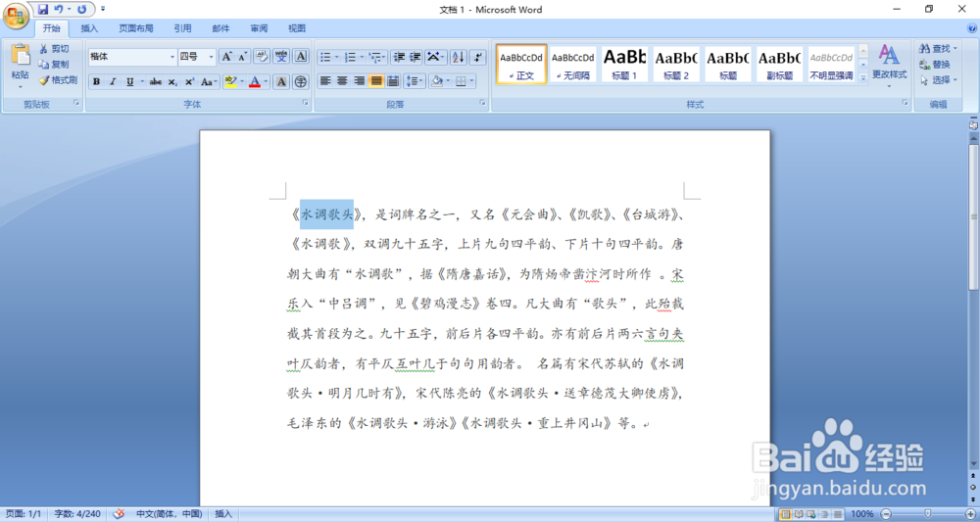Redo the last action
Viewport: 980px width, 522px height.
(x=82, y=10)
